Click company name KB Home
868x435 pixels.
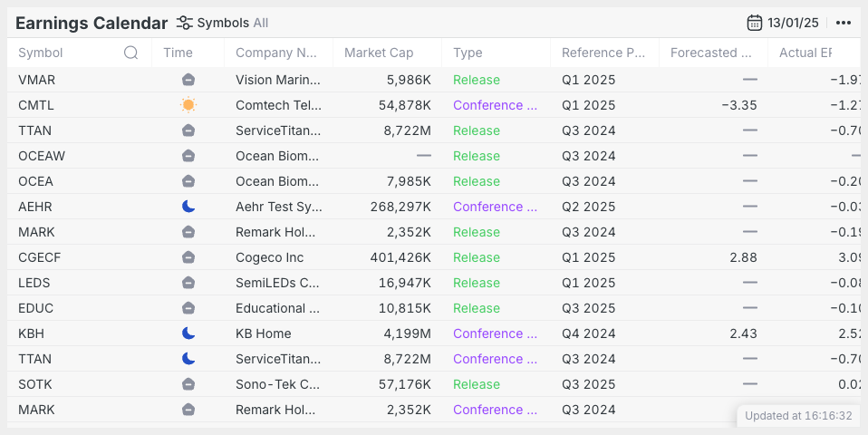click(264, 333)
